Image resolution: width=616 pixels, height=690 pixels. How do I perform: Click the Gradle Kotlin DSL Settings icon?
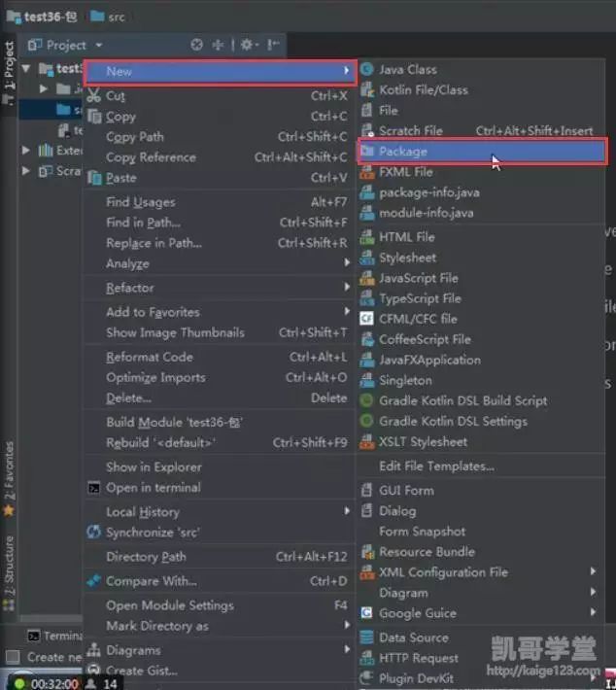point(366,421)
